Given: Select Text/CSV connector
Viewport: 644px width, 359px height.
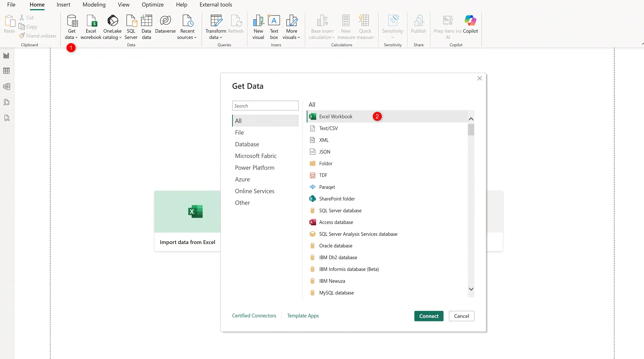Looking at the screenshot, I should (387, 128).
